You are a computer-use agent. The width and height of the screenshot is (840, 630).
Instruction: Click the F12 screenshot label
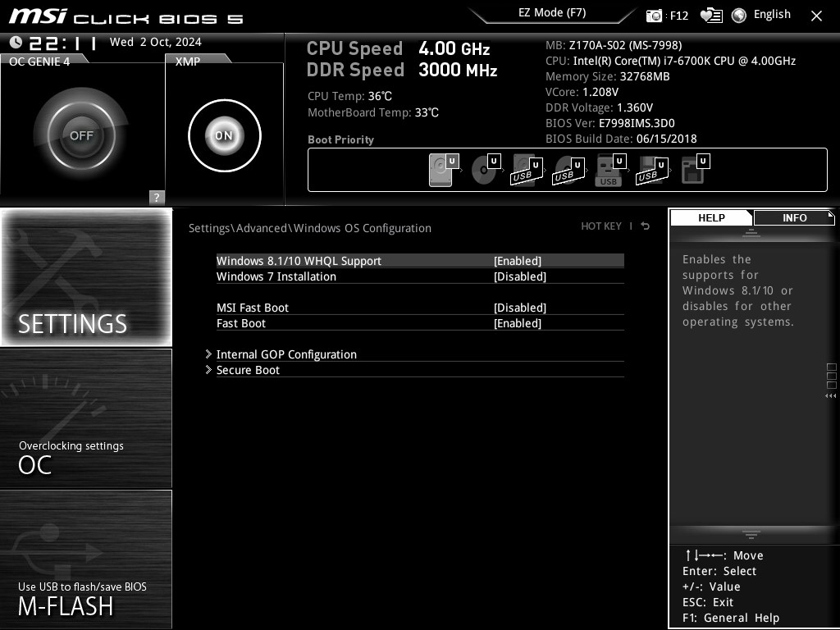click(678, 16)
